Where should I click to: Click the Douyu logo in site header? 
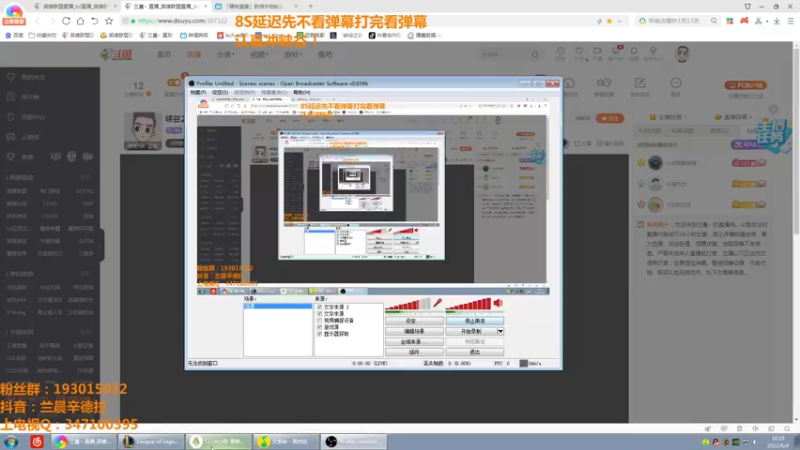(x=116, y=54)
